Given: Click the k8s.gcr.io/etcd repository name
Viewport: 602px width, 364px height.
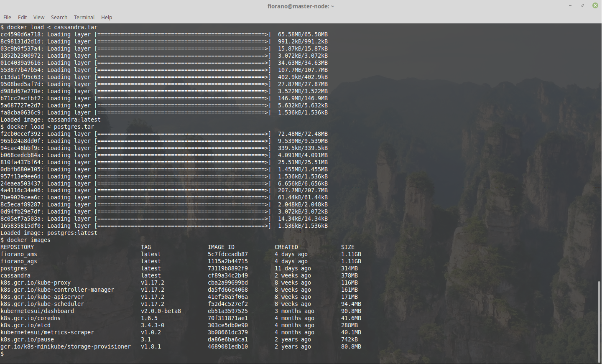Looking at the screenshot, I should pos(26,325).
